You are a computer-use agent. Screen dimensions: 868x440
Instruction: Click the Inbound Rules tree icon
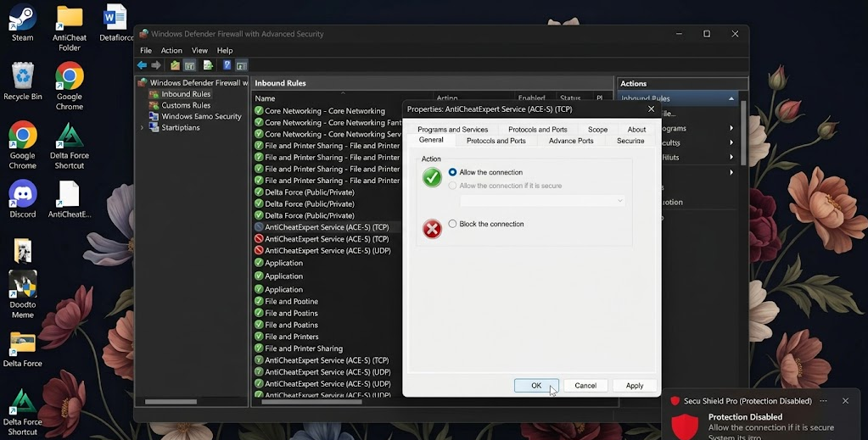154,94
